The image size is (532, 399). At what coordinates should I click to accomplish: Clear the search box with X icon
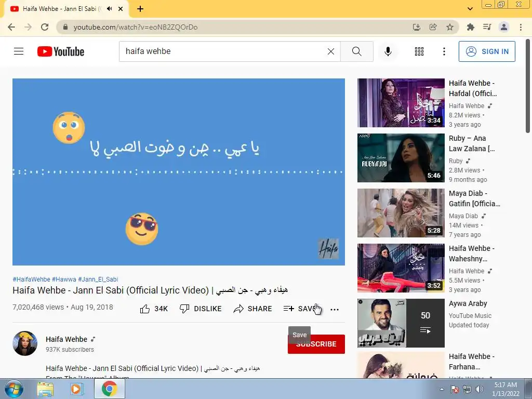pyautogui.click(x=331, y=51)
